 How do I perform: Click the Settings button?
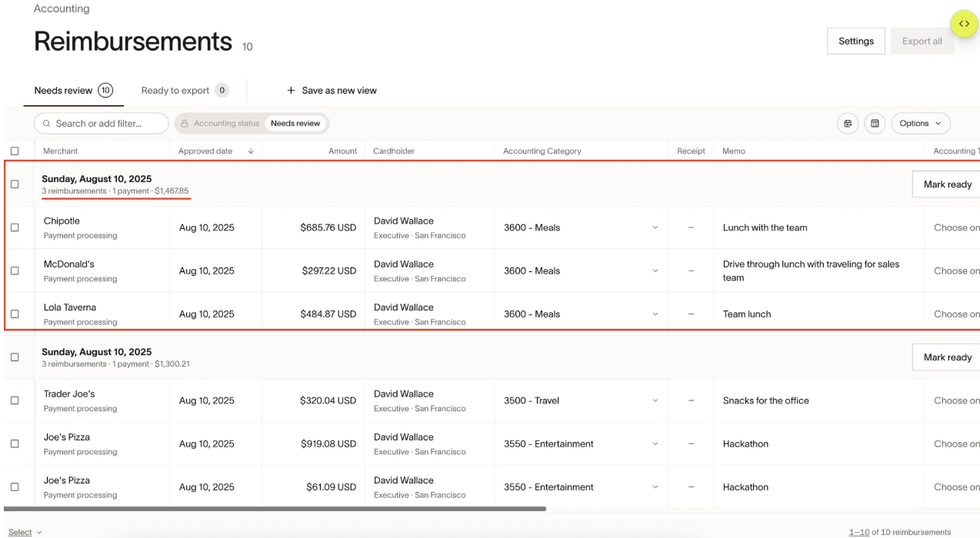point(855,41)
